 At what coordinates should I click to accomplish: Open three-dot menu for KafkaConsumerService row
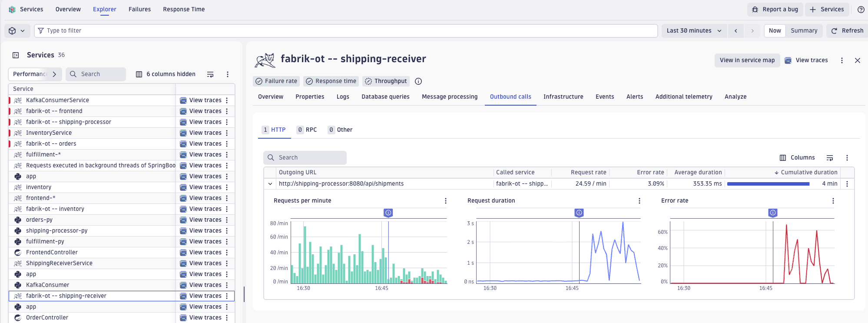pos(227,100)
